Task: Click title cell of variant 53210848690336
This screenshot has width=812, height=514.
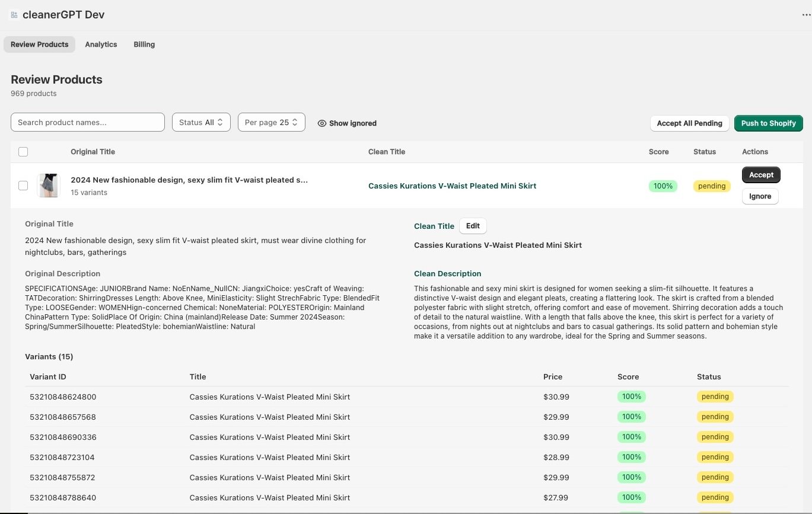Action: 270,438
